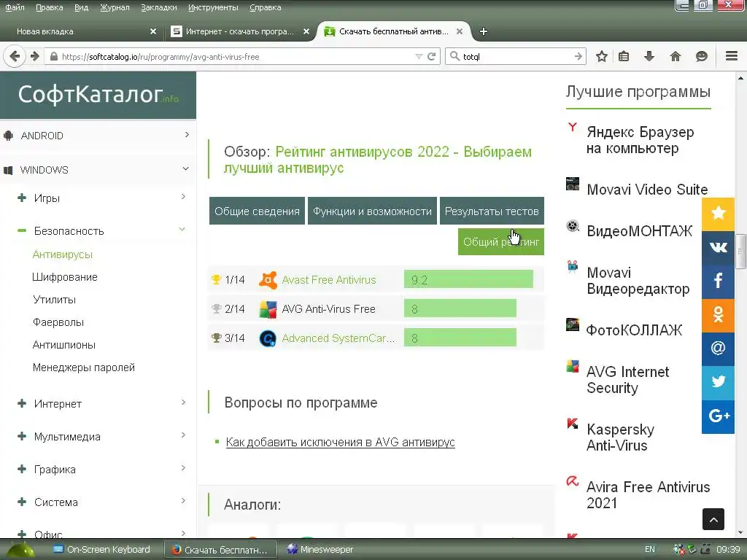Open the Журнал menu
This screenshot has width=747, height=560.
pyautogui.click(x=115, y=7)
